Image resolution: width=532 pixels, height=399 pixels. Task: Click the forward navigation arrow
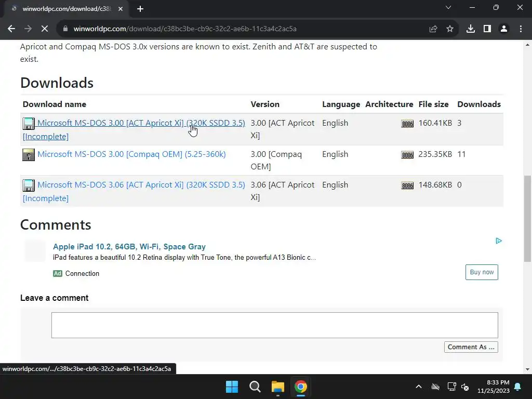[x=28, y=29]
